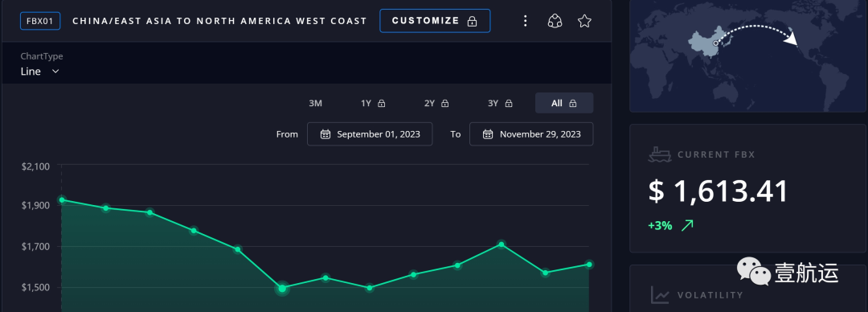Click the ship icon beside Current FBX

[659, 154]
